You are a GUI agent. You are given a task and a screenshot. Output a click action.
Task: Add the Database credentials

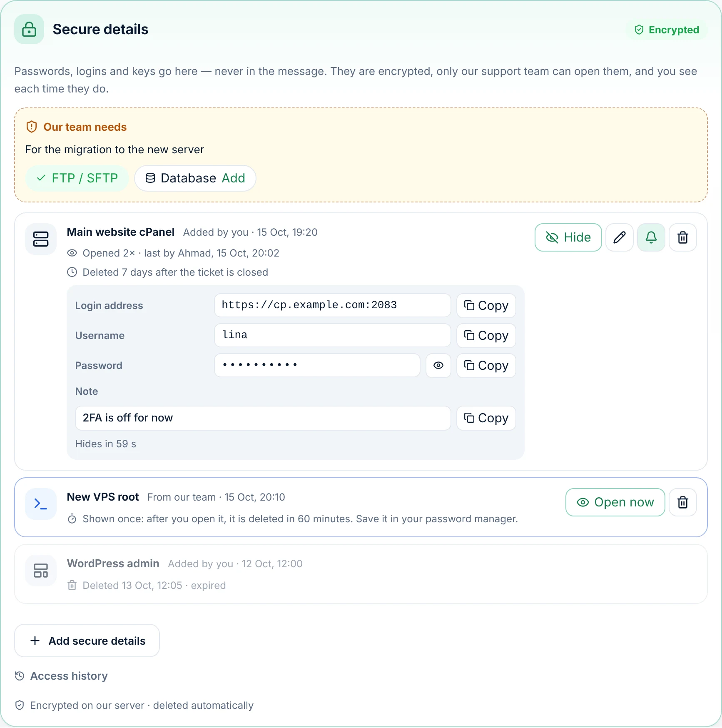pyautogui.click(x=195, y=178)
